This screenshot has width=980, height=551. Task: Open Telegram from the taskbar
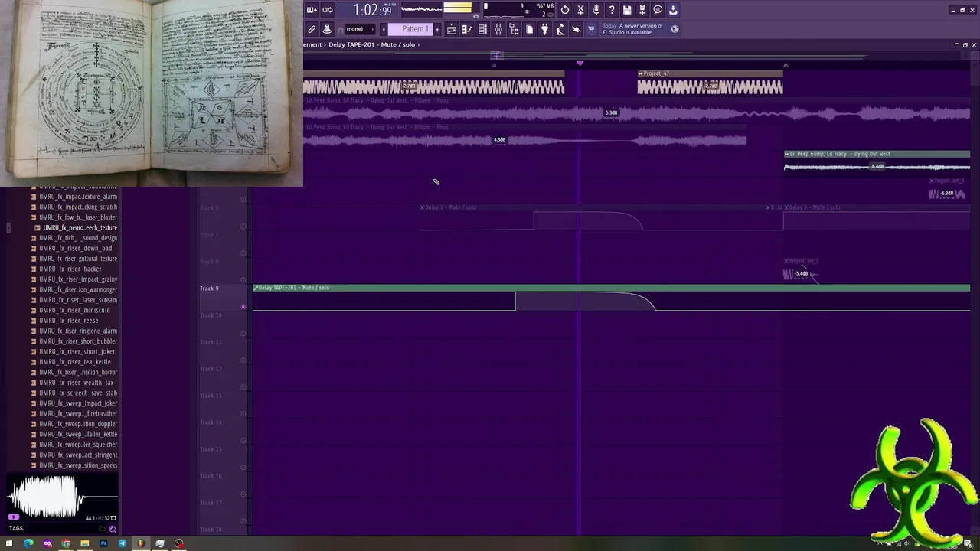[122, 543]
